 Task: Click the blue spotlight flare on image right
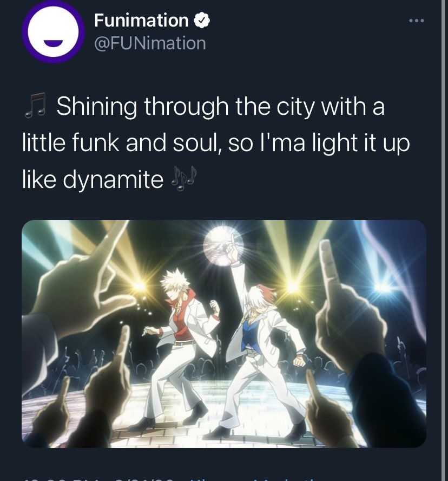[384, 288]
